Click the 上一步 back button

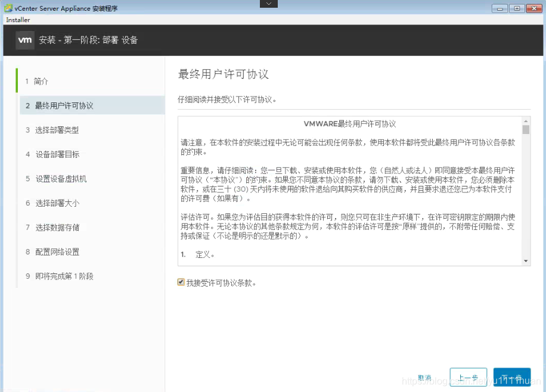pyautogui.click(x=468, y=377)
